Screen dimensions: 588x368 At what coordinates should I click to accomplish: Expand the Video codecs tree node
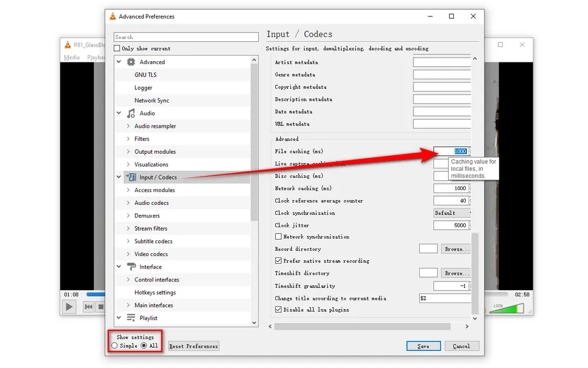pos(128,254)
